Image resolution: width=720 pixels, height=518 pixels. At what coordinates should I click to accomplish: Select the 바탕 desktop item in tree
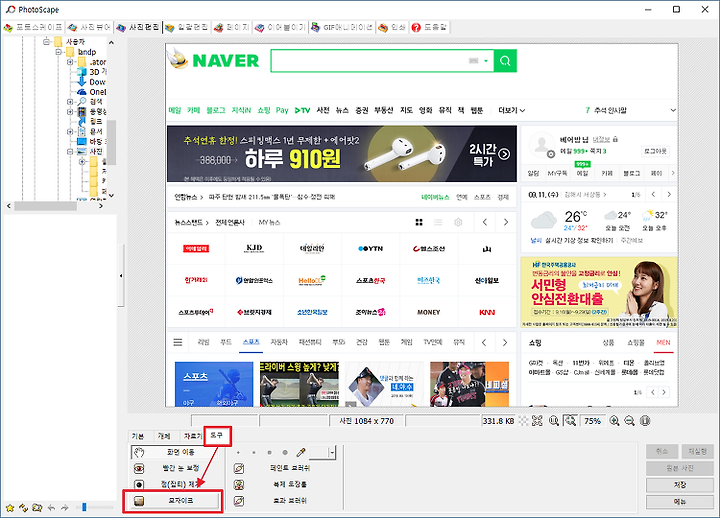(92, 141)
